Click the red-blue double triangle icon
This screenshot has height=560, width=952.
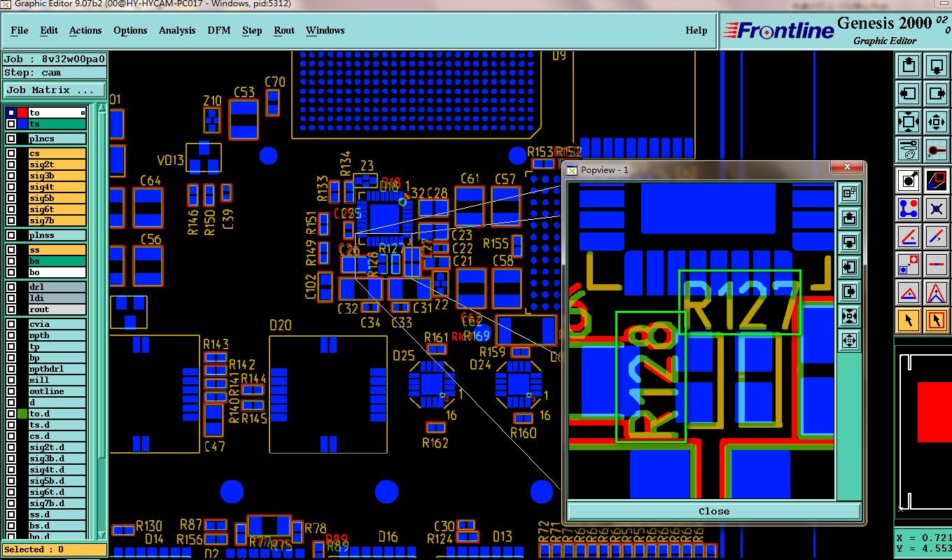(x=937, y=293)
